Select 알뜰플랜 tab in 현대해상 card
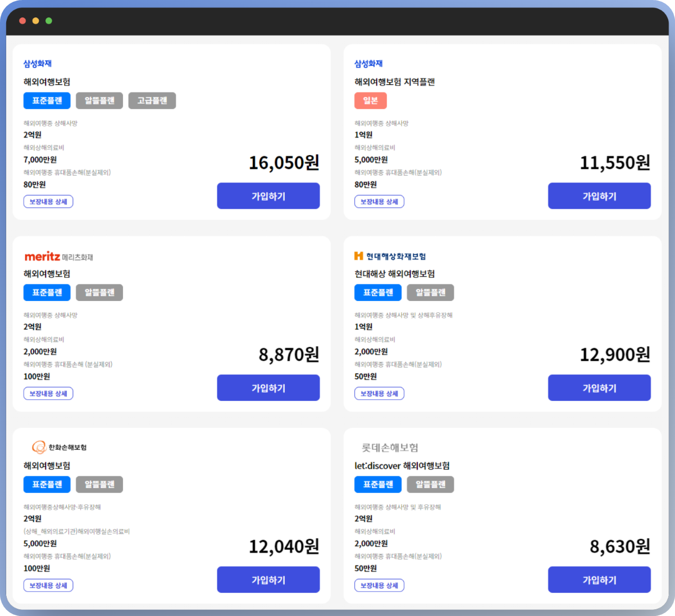The width and height of the screenshot is (675, 616). click(x=431, y=293)
